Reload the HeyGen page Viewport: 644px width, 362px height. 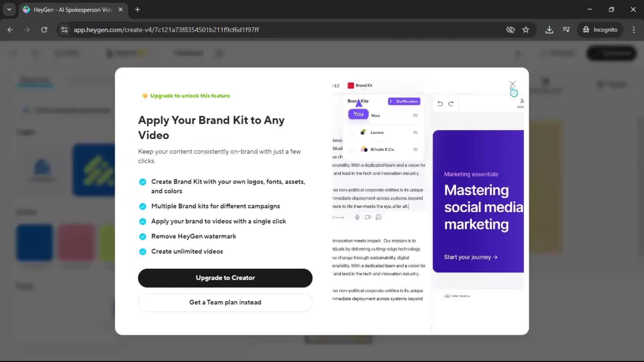point(44,30)
